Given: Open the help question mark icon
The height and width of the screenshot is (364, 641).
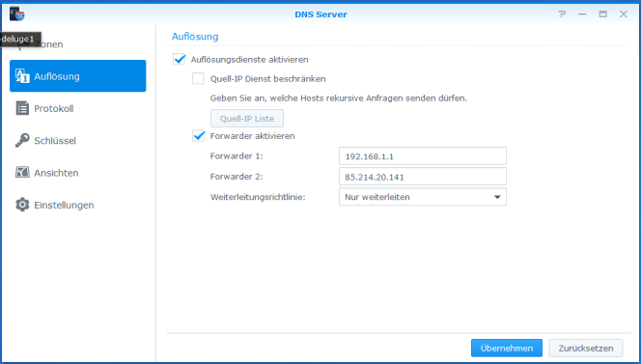Looking at the screenshot, I should [x=562, y=14].
